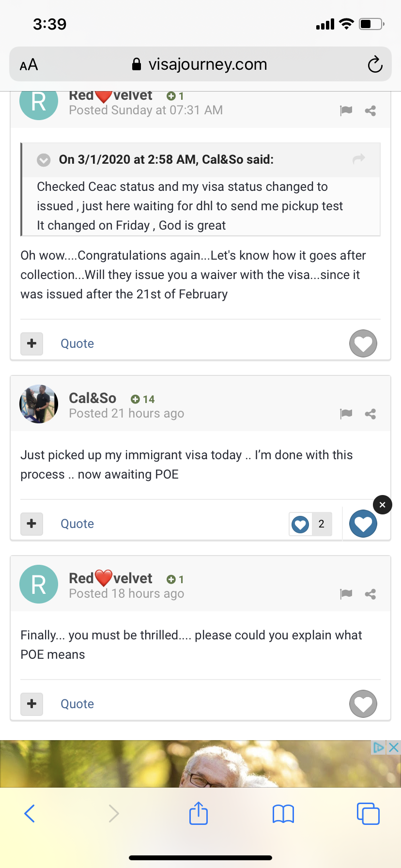Image resolution: width=401 pixels, height=868 pixels.
Task: Quote the 'Finally... you must be thrilled' post
Action: pos(77,704)
